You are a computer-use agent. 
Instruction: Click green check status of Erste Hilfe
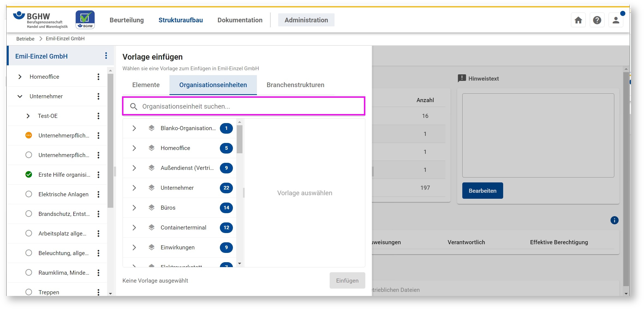[29, 175]
